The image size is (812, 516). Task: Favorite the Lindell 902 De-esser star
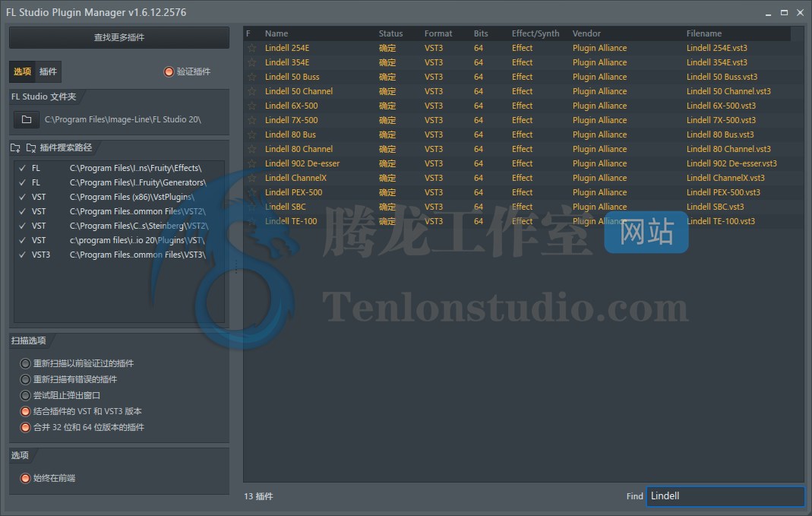tap(252, 163)
